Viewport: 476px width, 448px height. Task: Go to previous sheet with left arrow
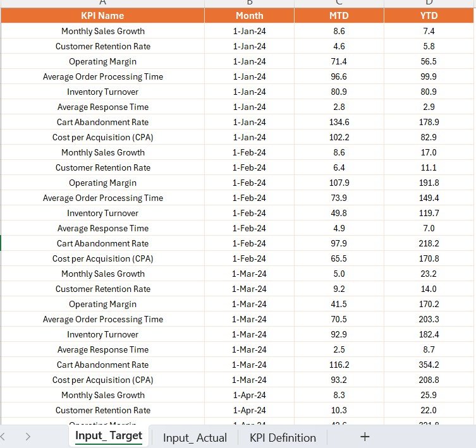pyautogui.click(x=3, y=437)
